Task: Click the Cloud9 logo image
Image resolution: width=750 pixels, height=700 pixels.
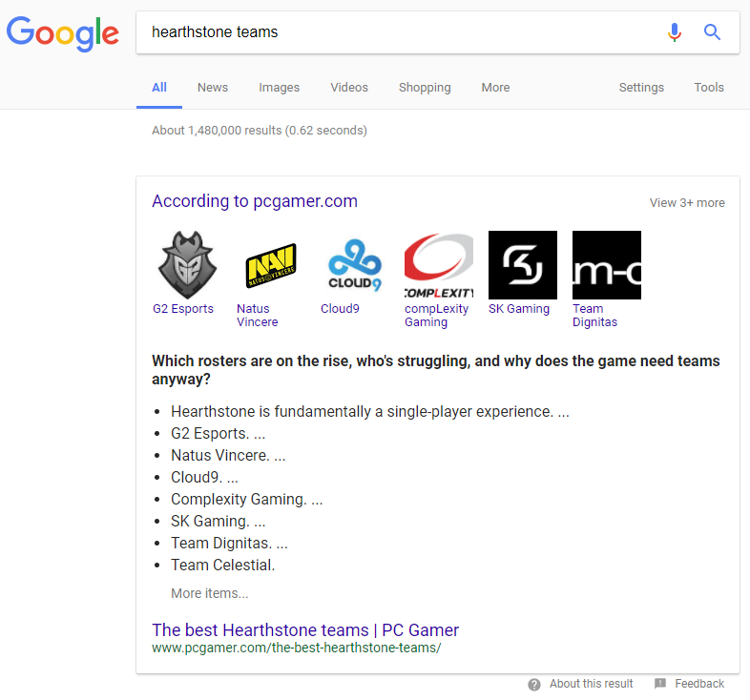Action: pyautogui.click(x=355, y=265)
